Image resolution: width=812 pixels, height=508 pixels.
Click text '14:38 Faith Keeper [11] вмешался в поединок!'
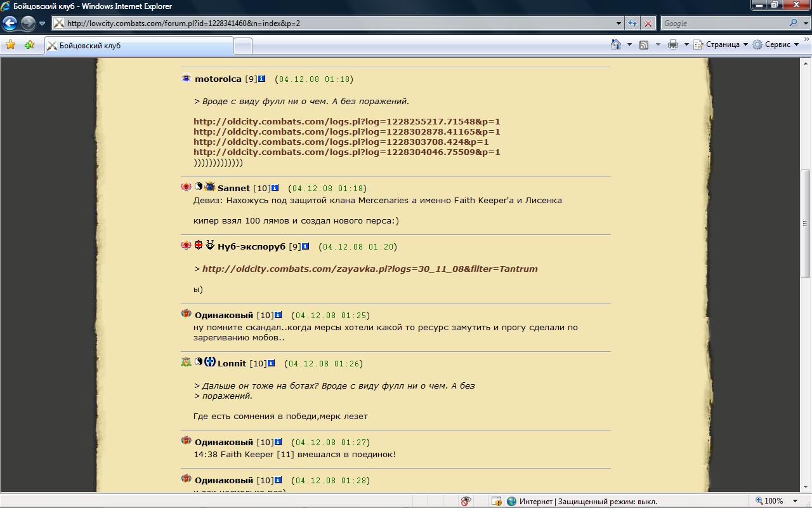(x=294, y=455)
